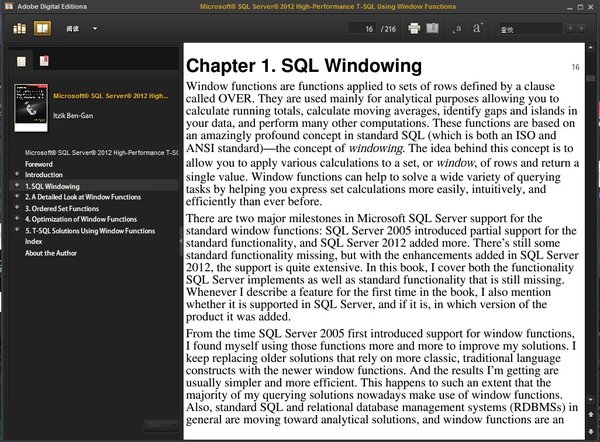Expand 2. A Detailed Look entry
The height and width of the screenshot is (442, 600).
17,196
